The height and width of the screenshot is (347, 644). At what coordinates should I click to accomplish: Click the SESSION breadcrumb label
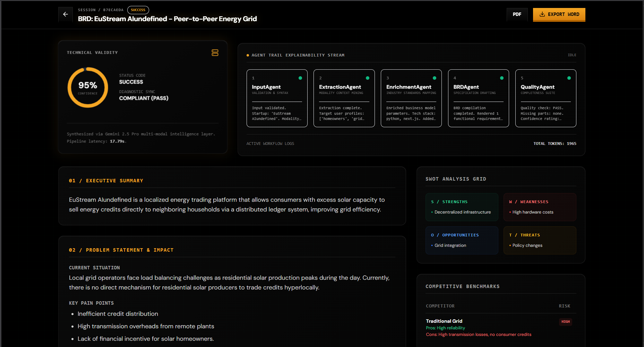click(87, 10)
